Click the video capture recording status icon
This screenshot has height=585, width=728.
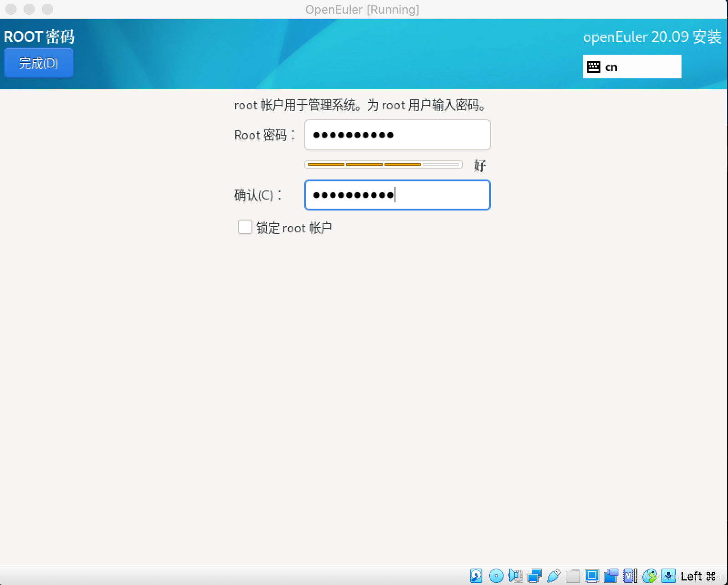click(x=611, y=576)
